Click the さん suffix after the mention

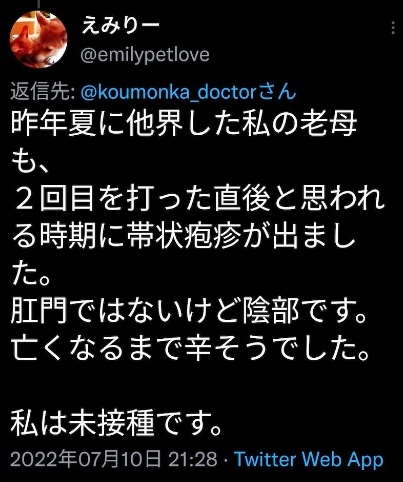pos(277,92)
